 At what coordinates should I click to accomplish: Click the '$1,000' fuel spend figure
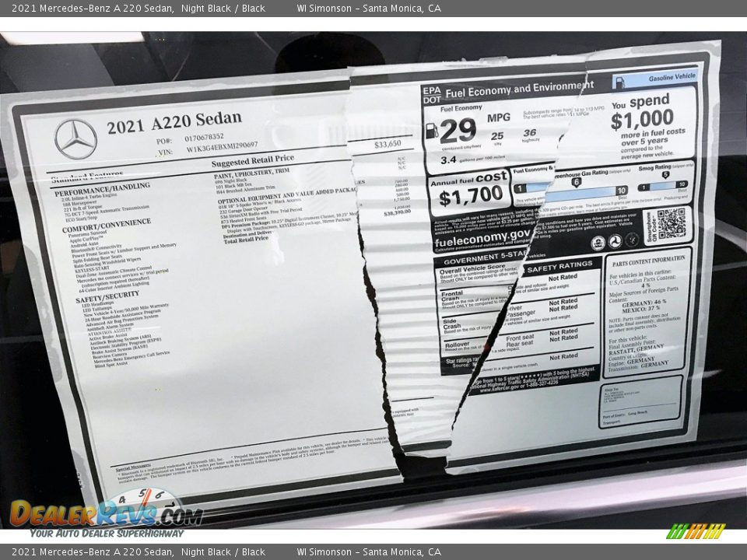(642, 119)
